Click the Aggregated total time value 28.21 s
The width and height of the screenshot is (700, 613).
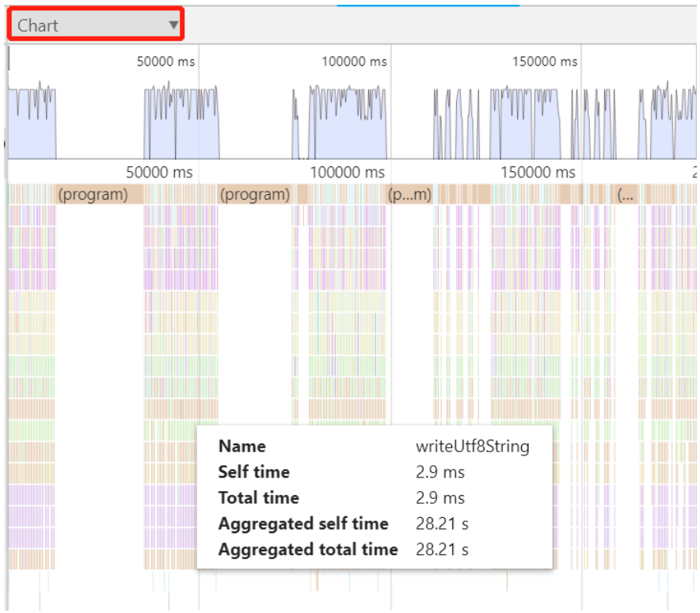click(442, 549)
